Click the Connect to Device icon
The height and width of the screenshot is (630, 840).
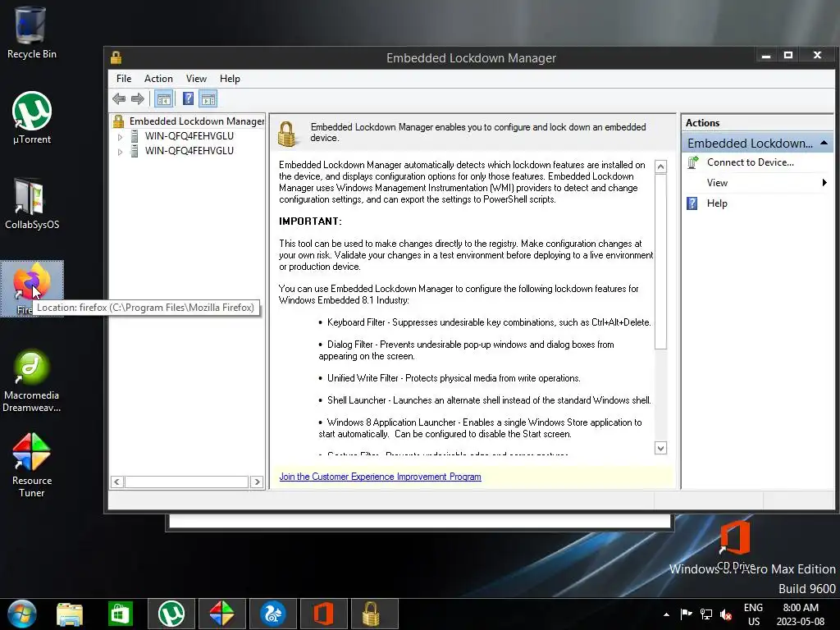click(692, 162)
